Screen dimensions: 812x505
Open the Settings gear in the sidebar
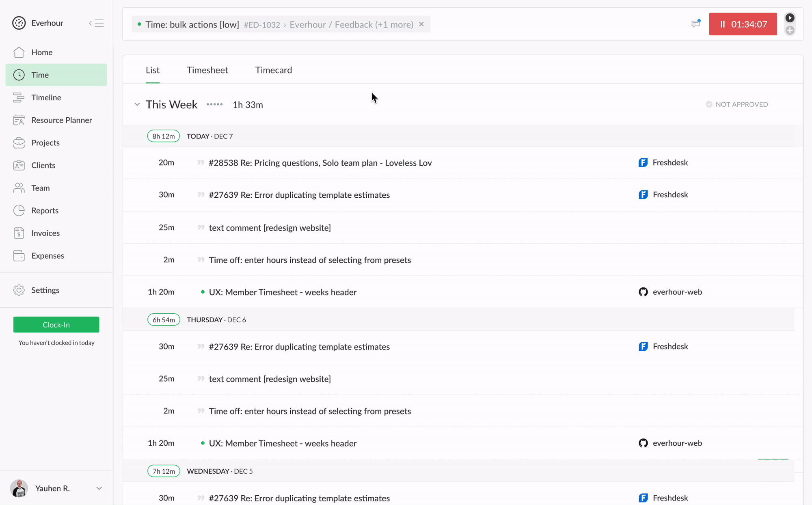coord(19,290)
